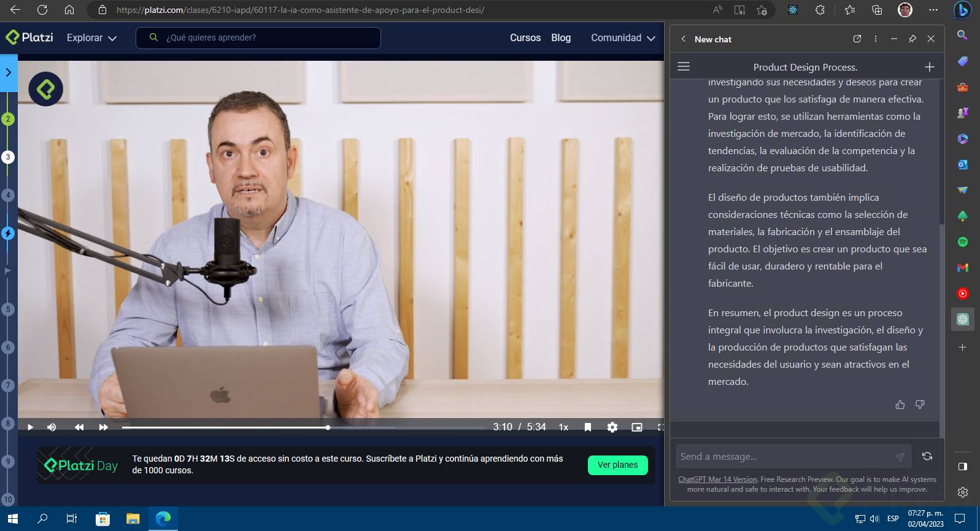This screenshot has height=531, width=980.
Task: Open the ChatGPT Mar 14 Version link
Action: point(717,479)
